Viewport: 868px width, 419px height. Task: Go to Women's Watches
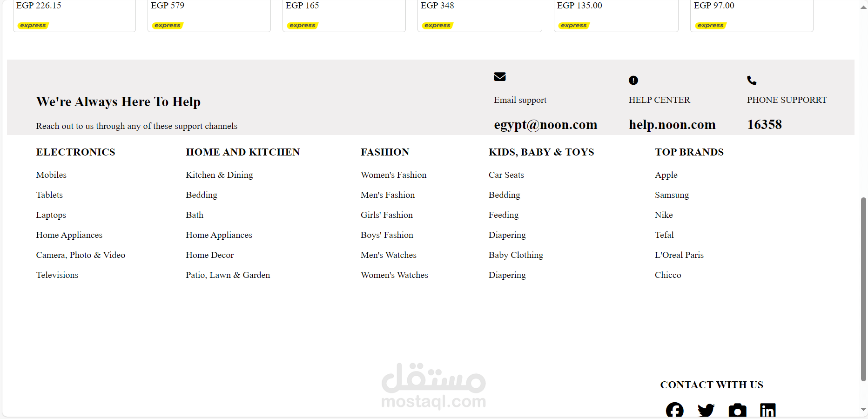[x=394, y=275]
